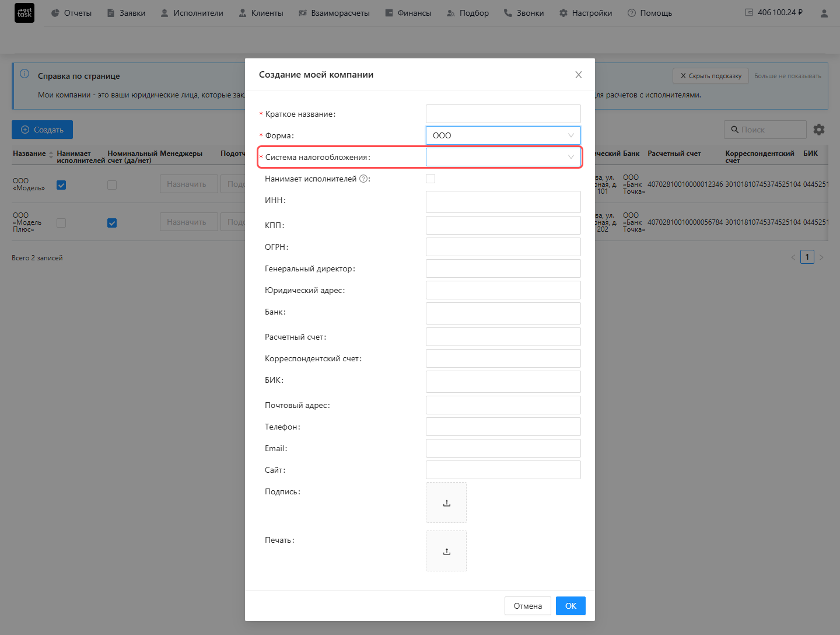The height and width of the screenshot is (635, 840).
Task: Open the Отчеты menu
Action: (x=71, y=13)
